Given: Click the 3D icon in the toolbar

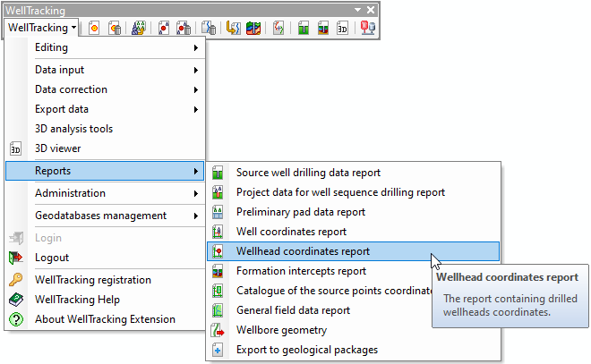Looking at the screenshot, I should point(342,28).
